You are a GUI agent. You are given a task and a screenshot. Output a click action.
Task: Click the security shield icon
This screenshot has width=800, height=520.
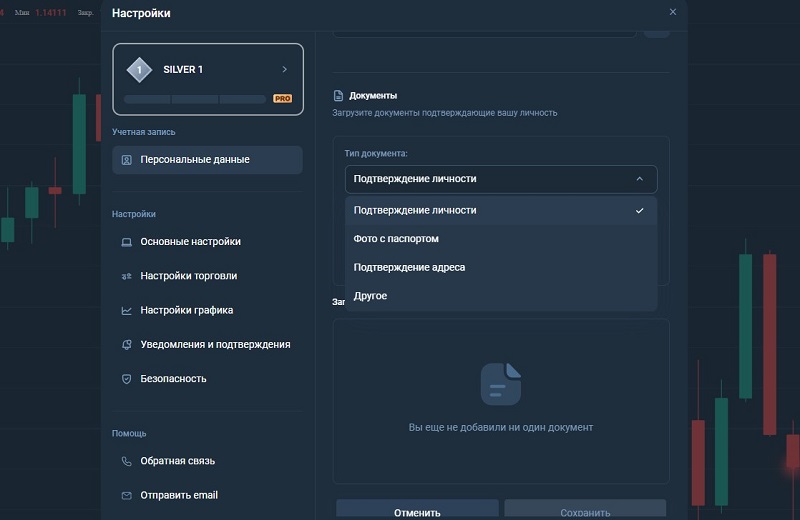(127, 379)
